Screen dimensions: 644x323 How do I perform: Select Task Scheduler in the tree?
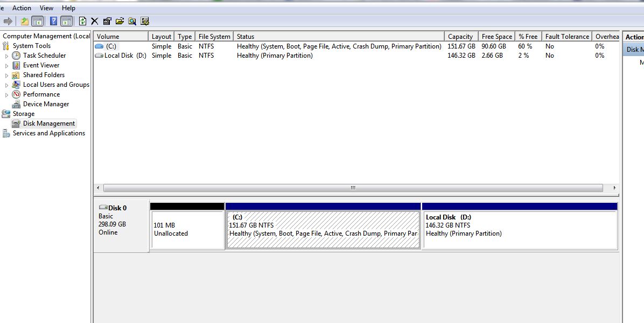click(44, 55)
